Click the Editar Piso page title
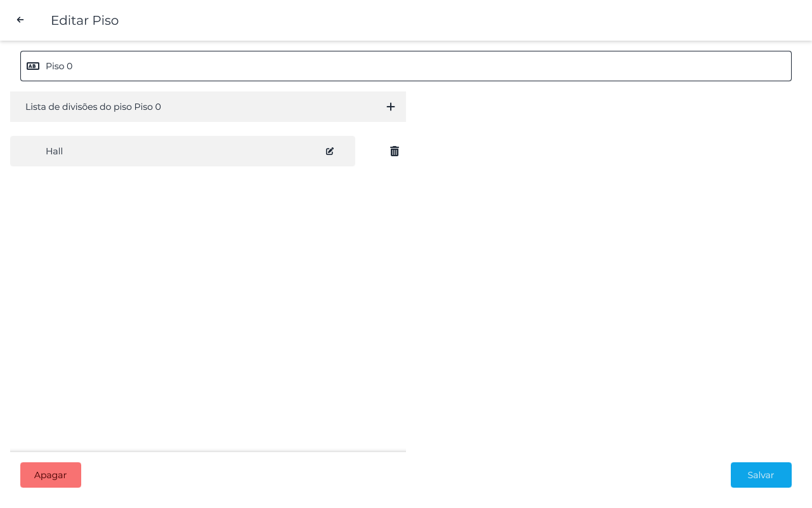This screenshot has height=508, width=812. 84,20
